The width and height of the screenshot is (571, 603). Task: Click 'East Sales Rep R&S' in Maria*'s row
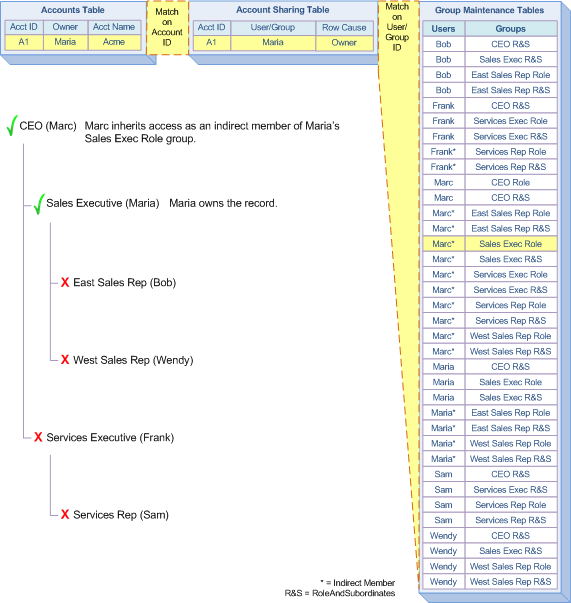point(511,428)
